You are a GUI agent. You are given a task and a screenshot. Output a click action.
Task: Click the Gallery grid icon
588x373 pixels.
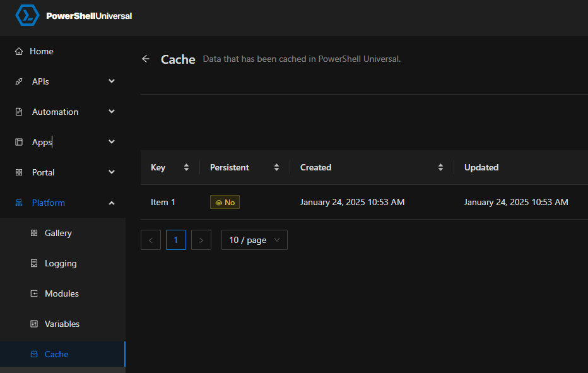(x=34, y=234)
